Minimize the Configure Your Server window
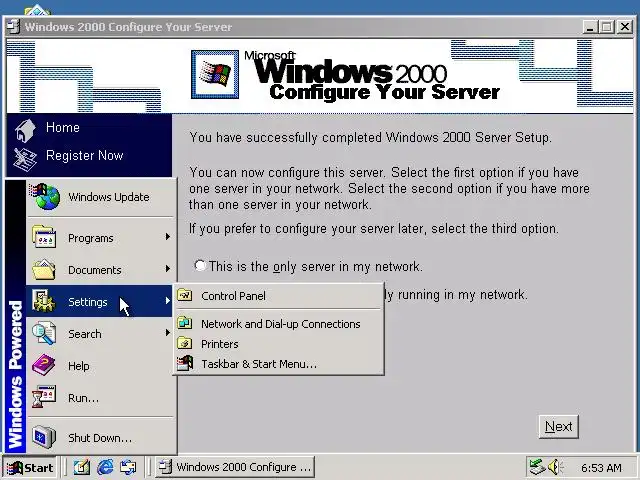Image resolution: width=640 pixels, height=480 pixels. (x=590, y=27)
